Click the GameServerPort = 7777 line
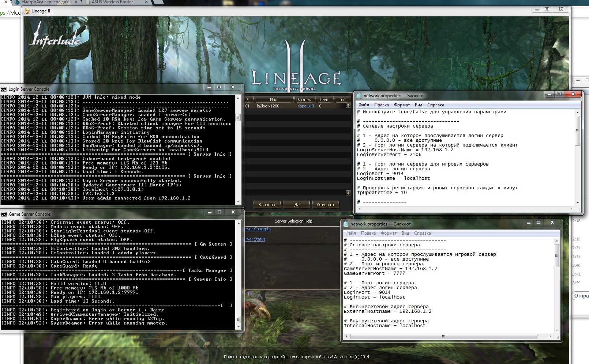The image size is (589, 364). pyautogui.click(x=374, y=273)
